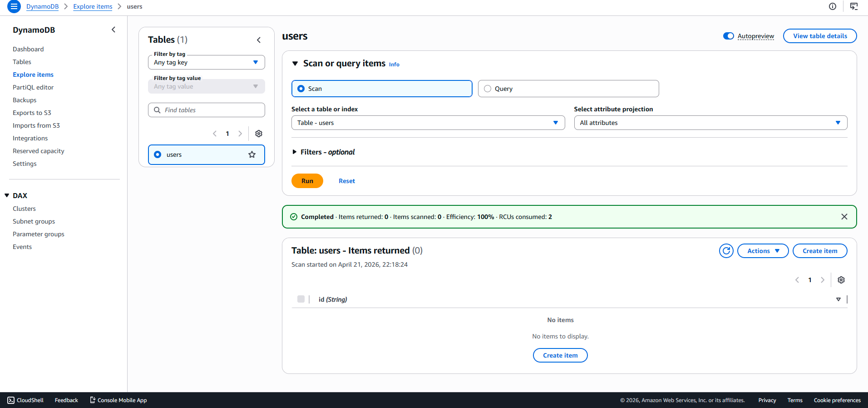Open Imports from S3 in the sidebar

[x=36, y=125]
